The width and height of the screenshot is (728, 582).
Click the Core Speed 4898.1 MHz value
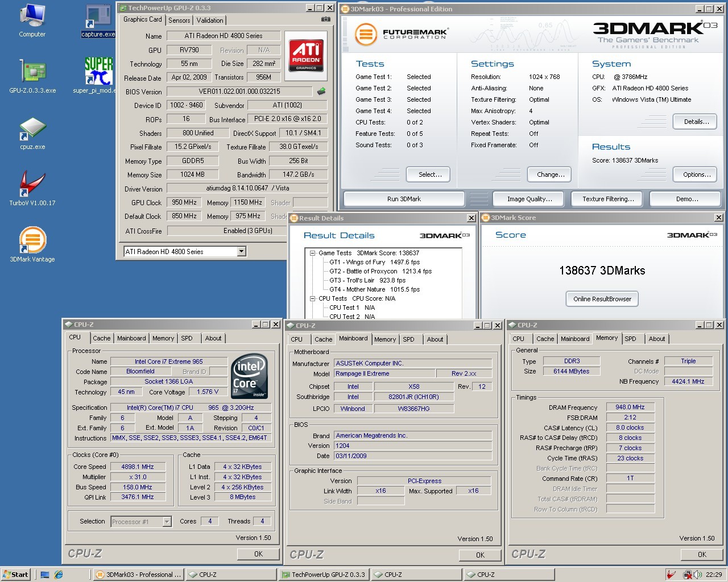tap(138, 467)
